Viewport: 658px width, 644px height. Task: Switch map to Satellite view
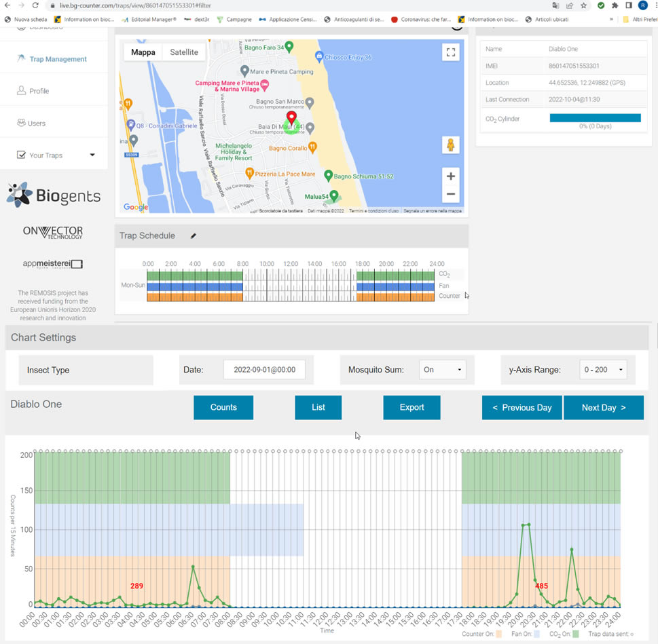coord(184,52)
